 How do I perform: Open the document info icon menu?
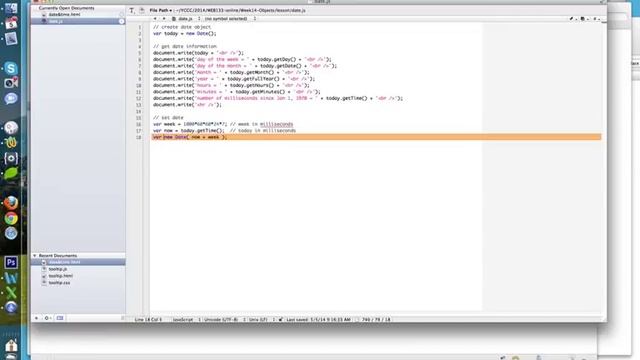[x=584, y=19]
